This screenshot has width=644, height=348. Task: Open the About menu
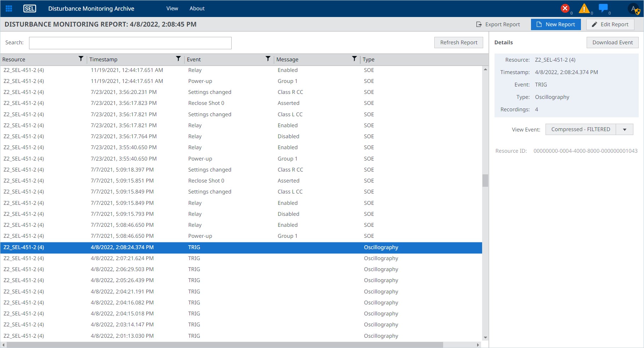(x=197, y=9)
